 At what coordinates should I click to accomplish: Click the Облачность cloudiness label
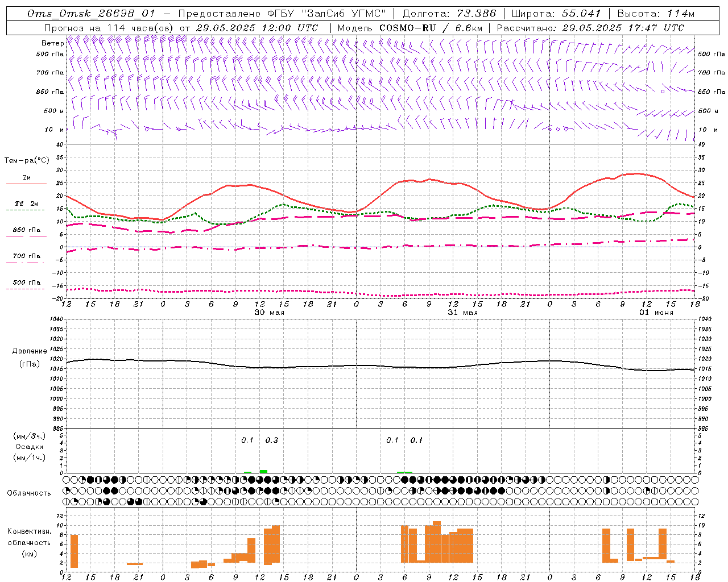tap(29, 493)
